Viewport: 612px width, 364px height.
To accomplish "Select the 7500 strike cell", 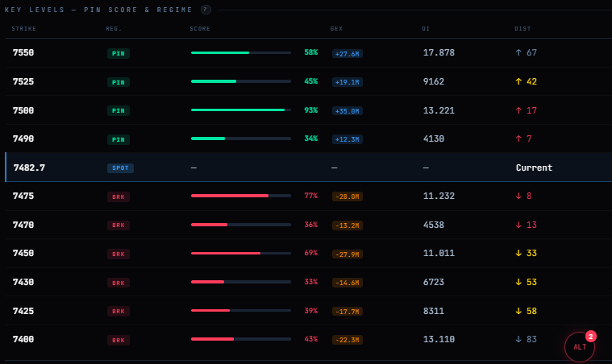I will [23, 110].
